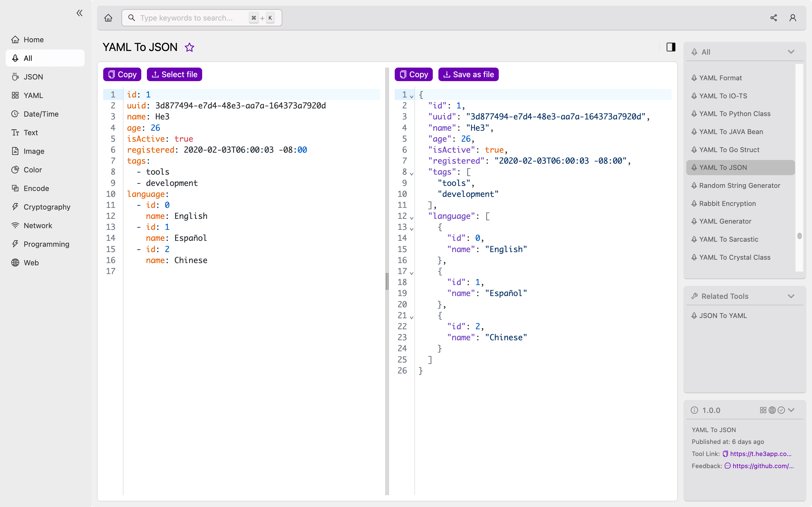This screenshot has width=812, height=507.
Task: Open the JSON To YAML related tool
Action: pos(723,315)
